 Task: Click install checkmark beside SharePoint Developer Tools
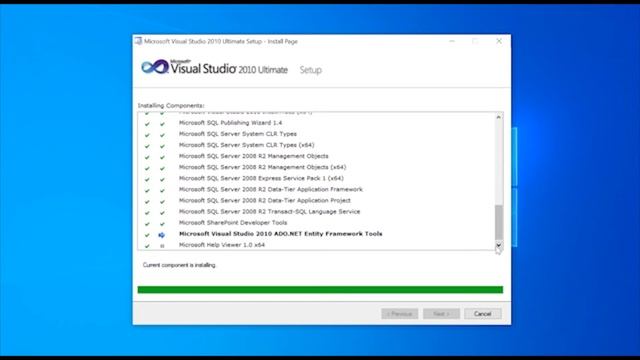point(162,224)
